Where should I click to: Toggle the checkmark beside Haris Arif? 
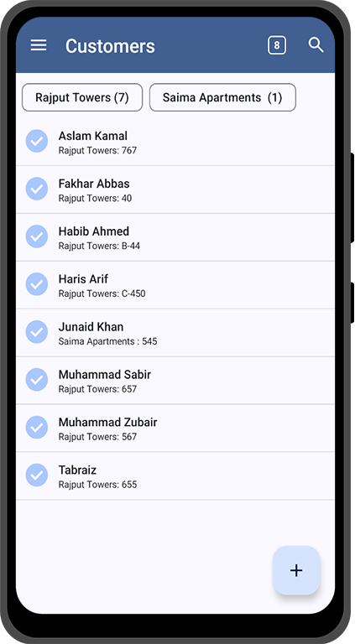pos(37,283)
